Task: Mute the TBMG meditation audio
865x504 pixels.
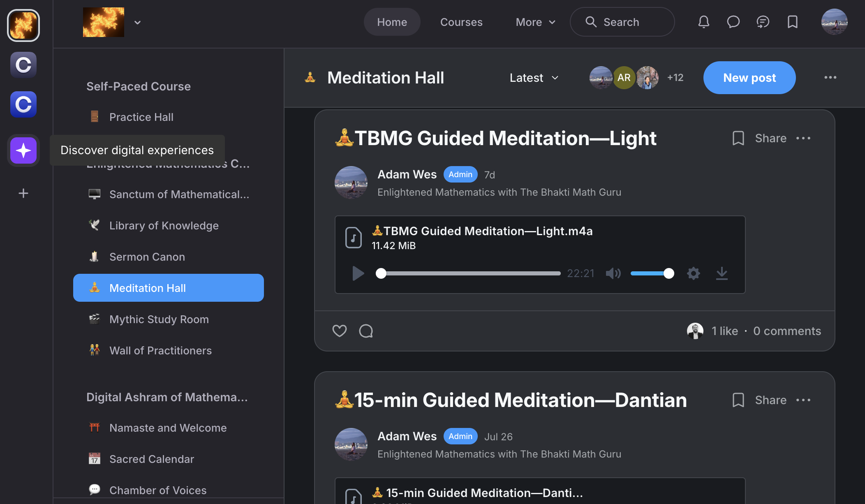Action: coord(613,273)
